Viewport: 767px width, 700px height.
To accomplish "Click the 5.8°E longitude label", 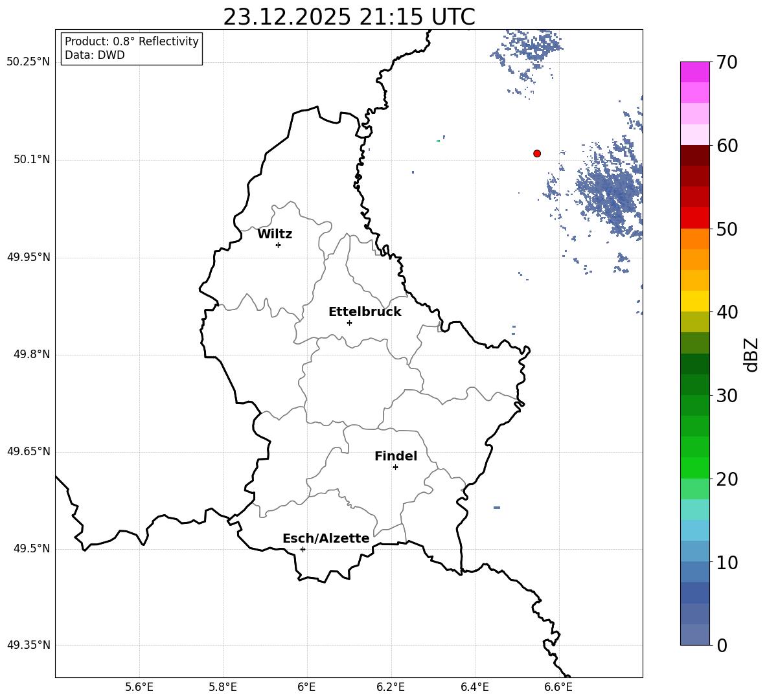I will (x=223, y=687).
